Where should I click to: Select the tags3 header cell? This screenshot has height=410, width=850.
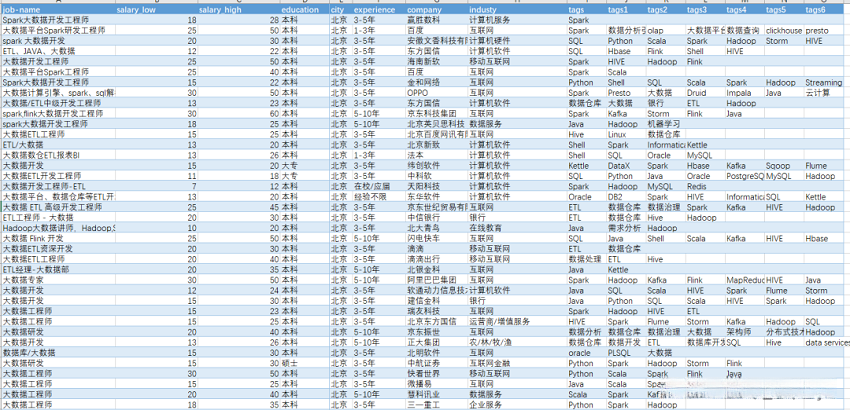705,10
